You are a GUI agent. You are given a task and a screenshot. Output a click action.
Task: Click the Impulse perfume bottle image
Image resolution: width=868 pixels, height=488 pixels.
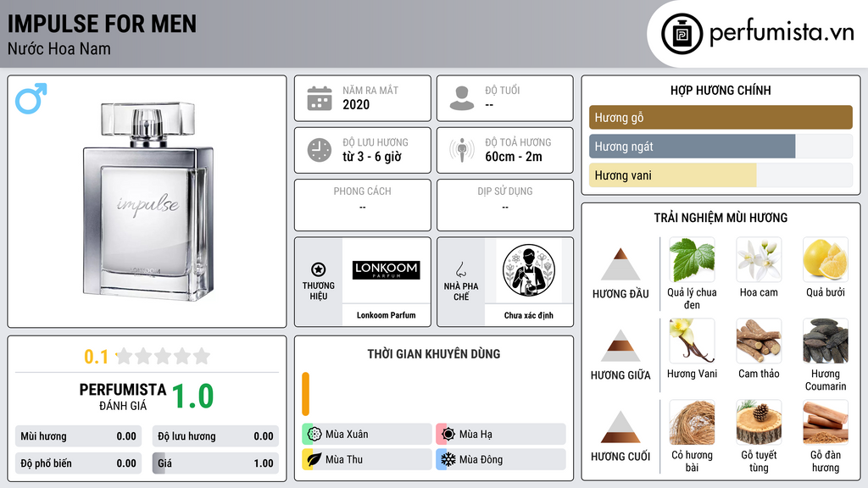coord(147,202)
